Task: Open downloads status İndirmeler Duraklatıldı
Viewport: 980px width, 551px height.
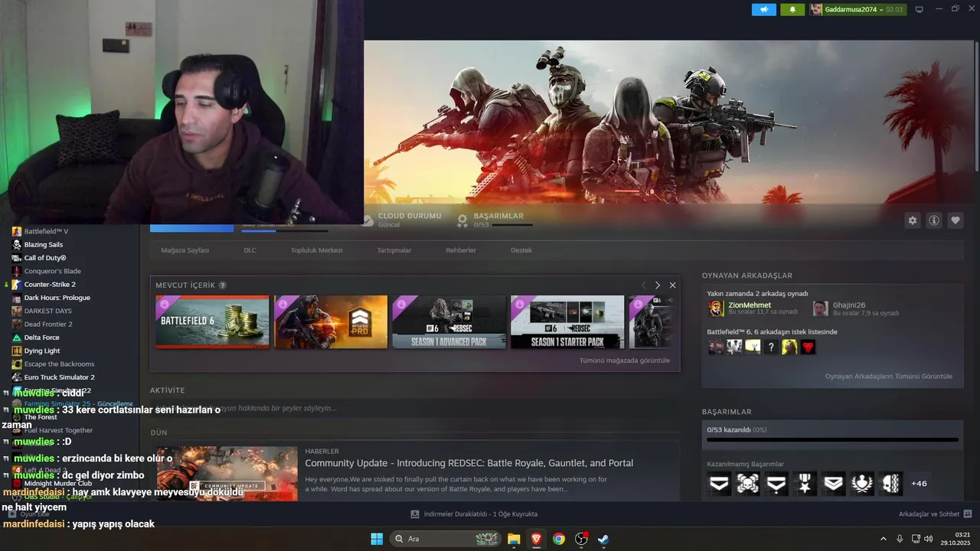Action: tap(474, 514)
